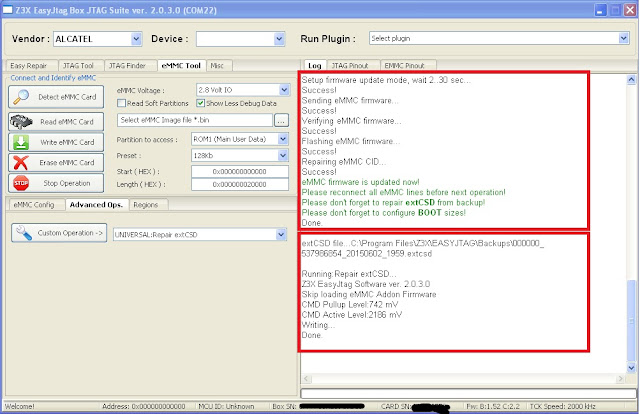Click the log scroll down arrow
640x414 pixels.
pos(631,368)
